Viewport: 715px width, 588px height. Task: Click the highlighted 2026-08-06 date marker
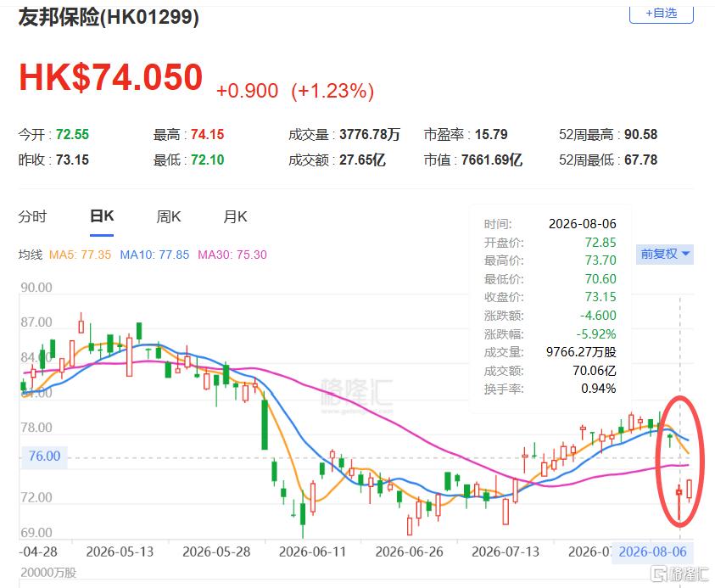(x=652, y=552)
